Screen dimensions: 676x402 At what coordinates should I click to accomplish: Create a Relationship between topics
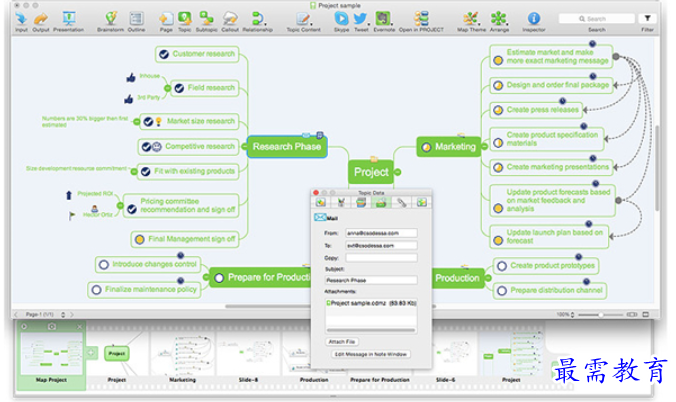[257, 22]
